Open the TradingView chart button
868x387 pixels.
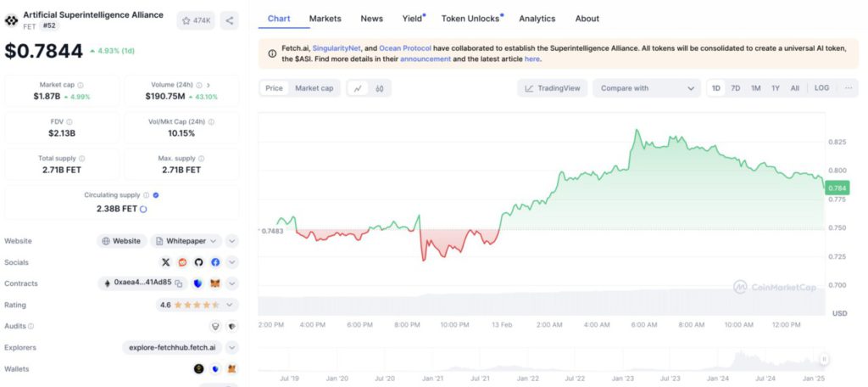coord(553,88)
